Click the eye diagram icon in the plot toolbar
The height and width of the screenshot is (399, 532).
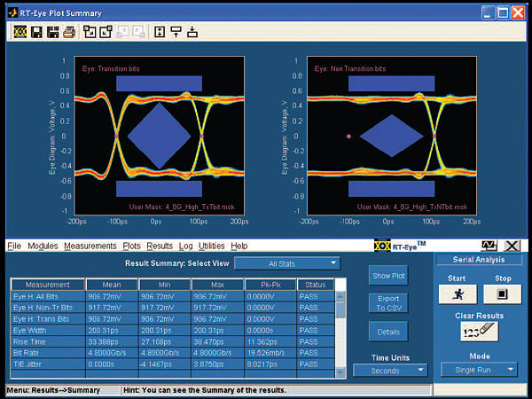pos(20,33)
